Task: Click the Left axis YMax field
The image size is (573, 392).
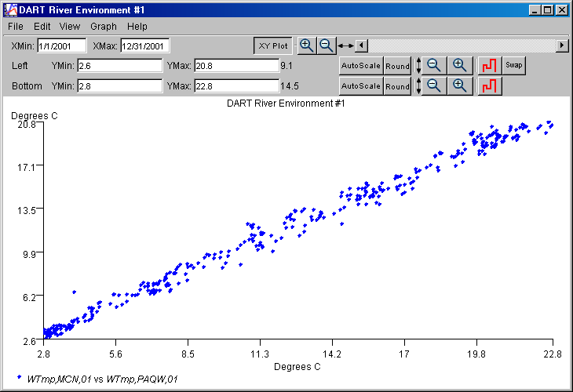Action: click(236, 66)
